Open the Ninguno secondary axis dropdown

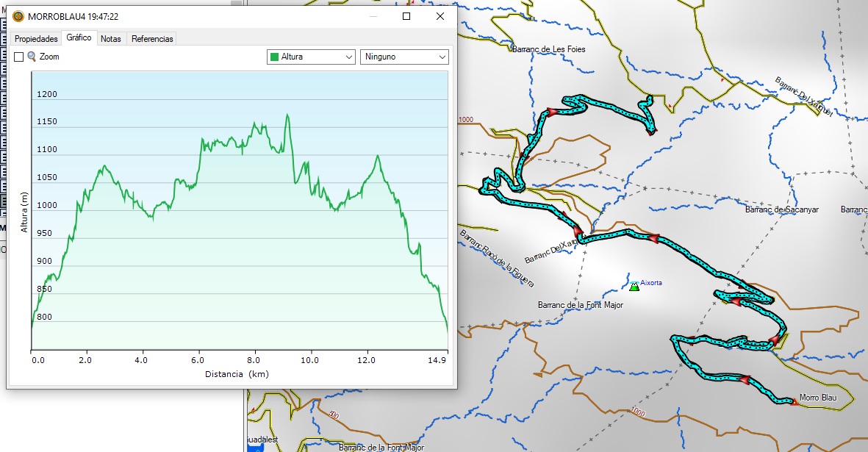(x=404, y=57)
